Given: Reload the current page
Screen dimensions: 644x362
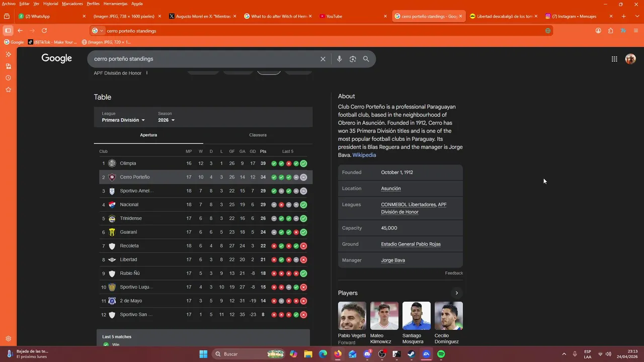Looking at the screenshot, I should click(x=44, y=31).
